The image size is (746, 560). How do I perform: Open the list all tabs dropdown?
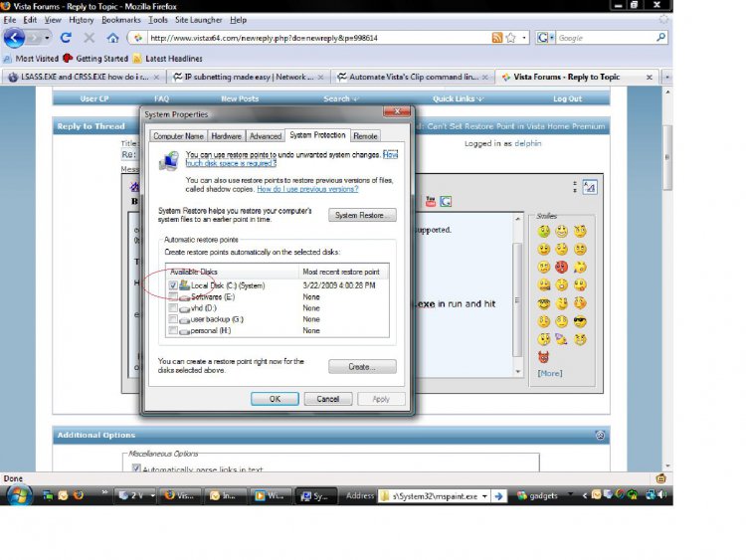667,77
